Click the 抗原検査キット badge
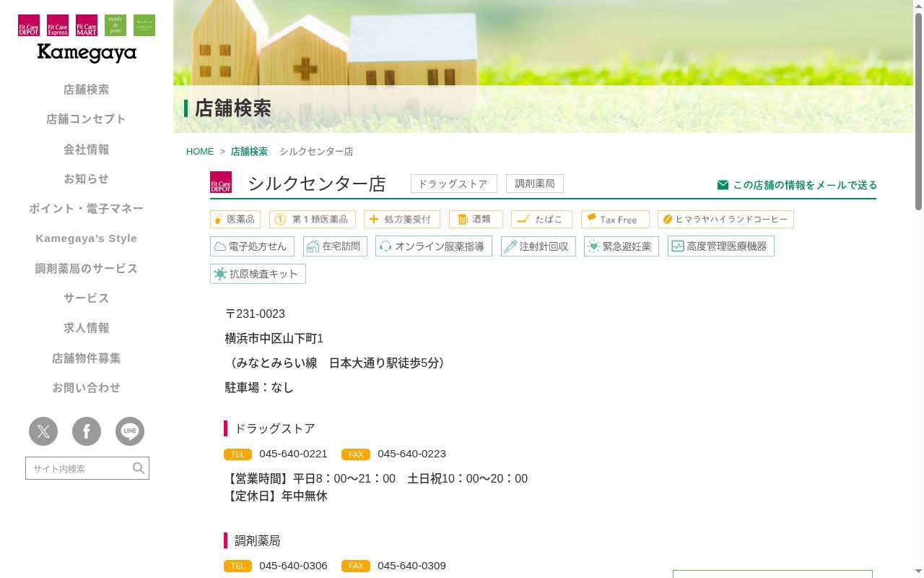924x578 pixels. point(258,274)
